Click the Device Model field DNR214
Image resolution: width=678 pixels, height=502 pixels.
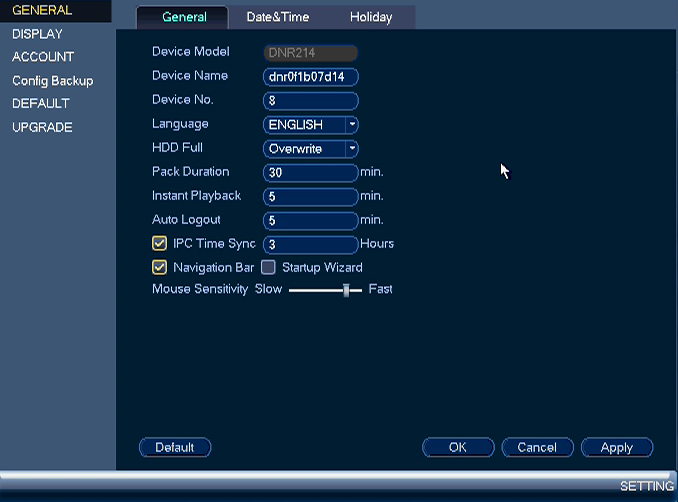[310, 53]
